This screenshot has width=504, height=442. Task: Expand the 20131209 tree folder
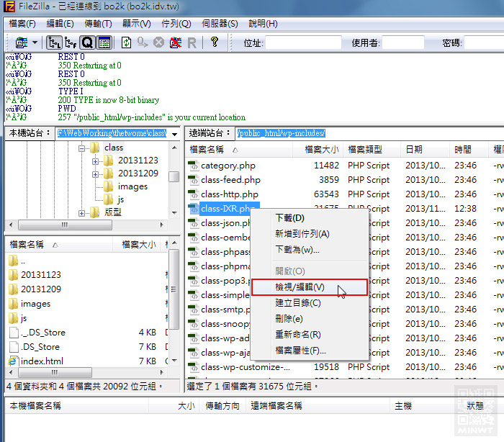(95, 174)
